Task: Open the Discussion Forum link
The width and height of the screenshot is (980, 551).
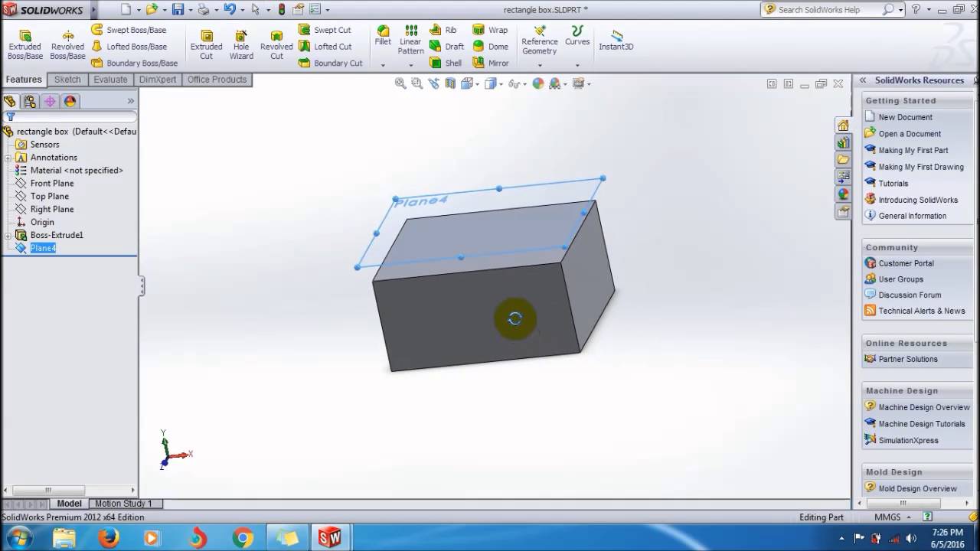Action: click(910, 295)
